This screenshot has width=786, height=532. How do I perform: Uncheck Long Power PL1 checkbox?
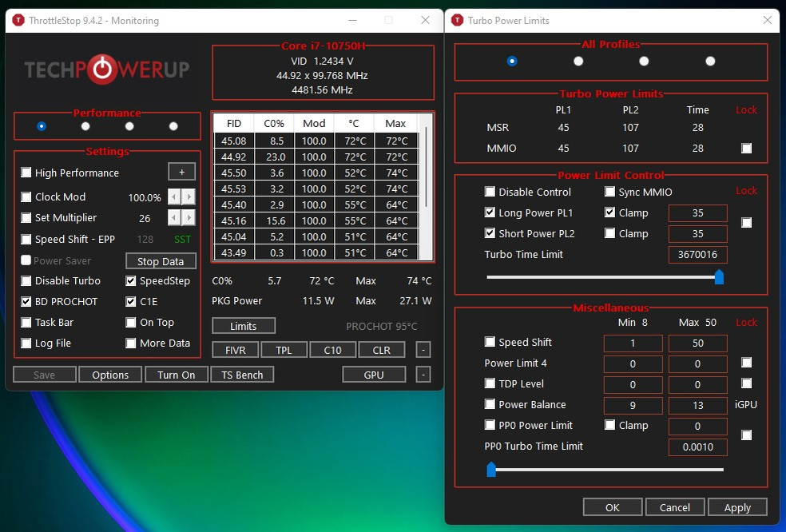490,212
